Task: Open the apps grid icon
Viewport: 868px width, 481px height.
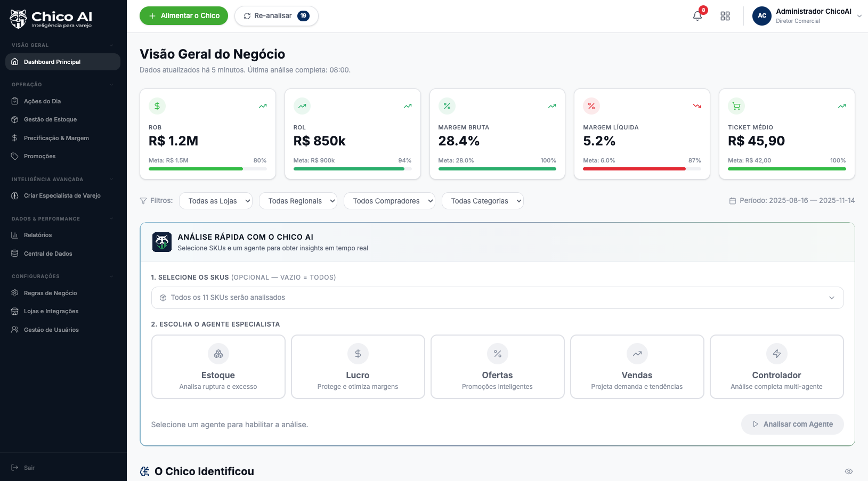Action: [725, 16]
